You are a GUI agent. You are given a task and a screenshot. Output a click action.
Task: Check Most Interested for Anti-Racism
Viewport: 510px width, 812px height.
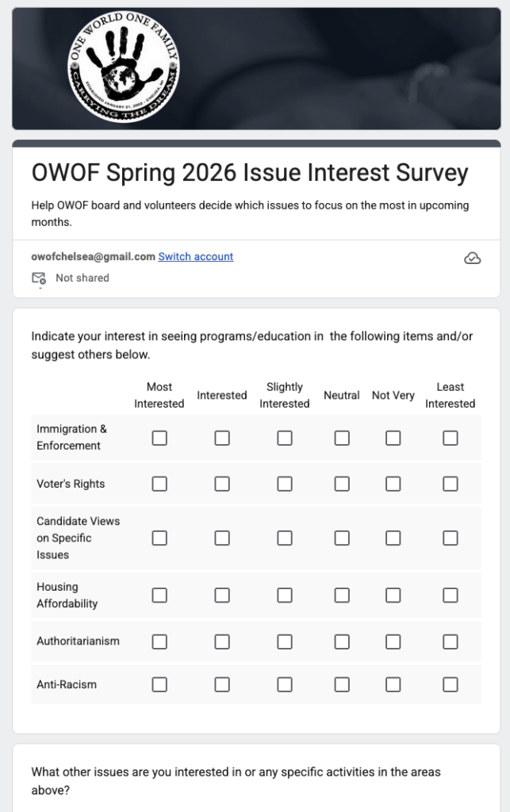coord(159,684)
